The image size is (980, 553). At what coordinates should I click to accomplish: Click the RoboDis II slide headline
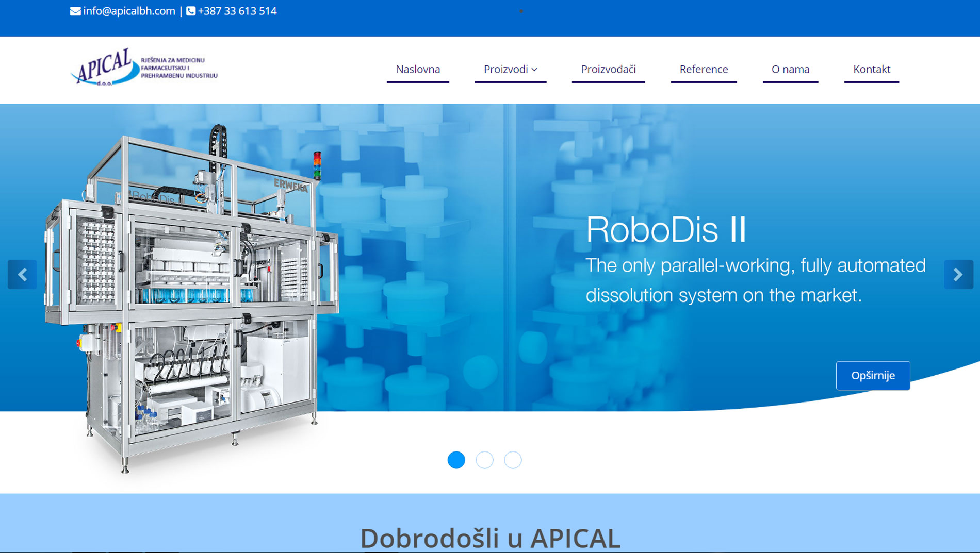click(666, 229)
